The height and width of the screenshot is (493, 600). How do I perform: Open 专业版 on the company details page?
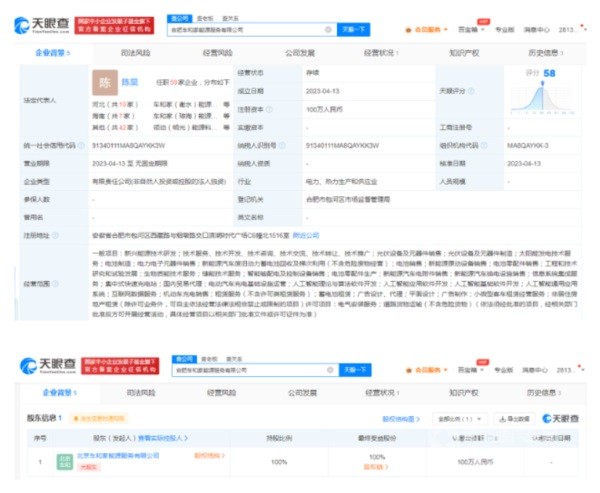(x=504, y=30)
